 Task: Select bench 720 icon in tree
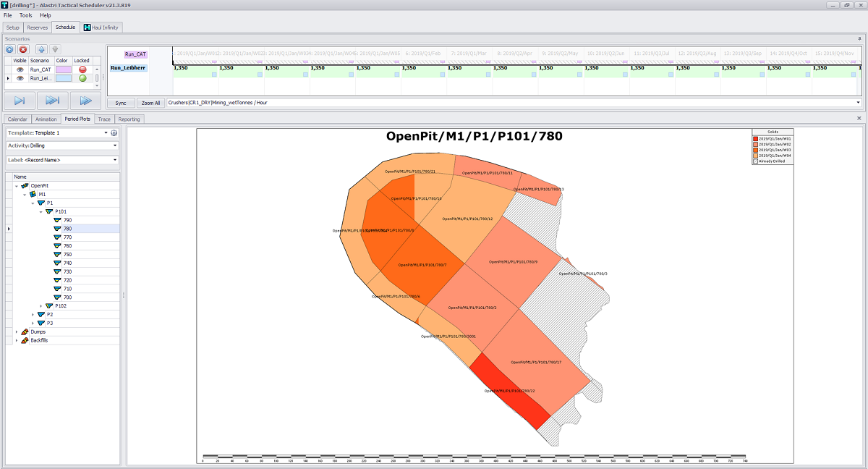[57, 280]
